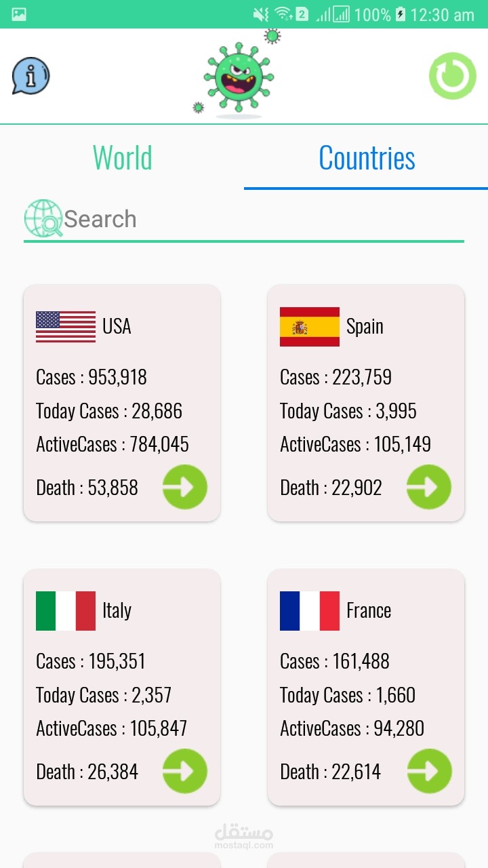Select the USA country name

[117, 326]
